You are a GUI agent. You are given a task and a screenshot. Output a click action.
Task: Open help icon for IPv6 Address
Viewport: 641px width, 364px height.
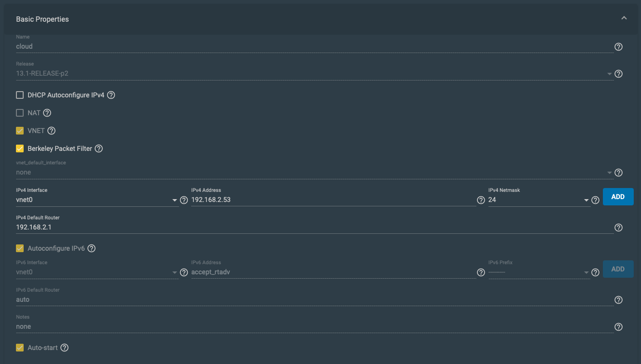tap(481, 272)
